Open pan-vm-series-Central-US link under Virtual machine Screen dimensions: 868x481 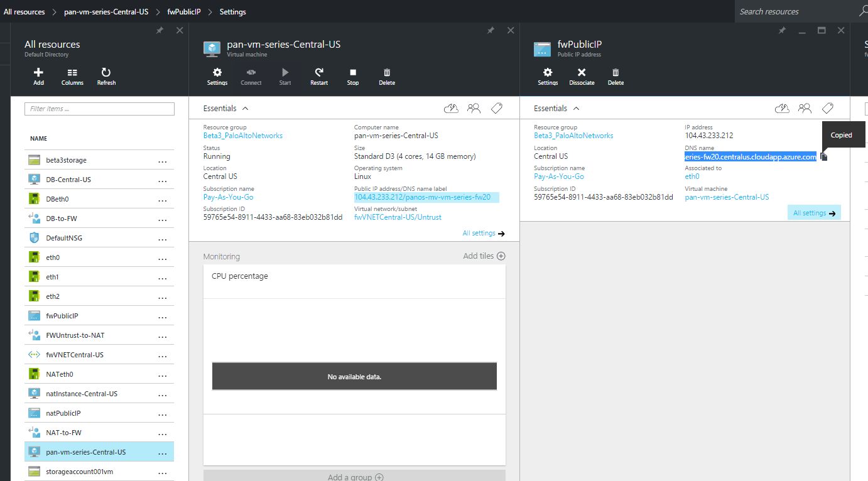pyautogui.click(x=727, y=197)
